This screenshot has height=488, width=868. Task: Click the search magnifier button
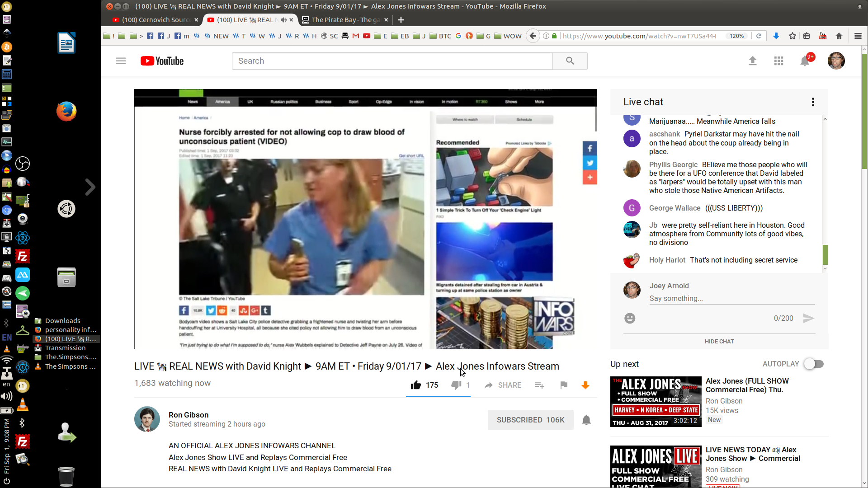tap(570, 61)
